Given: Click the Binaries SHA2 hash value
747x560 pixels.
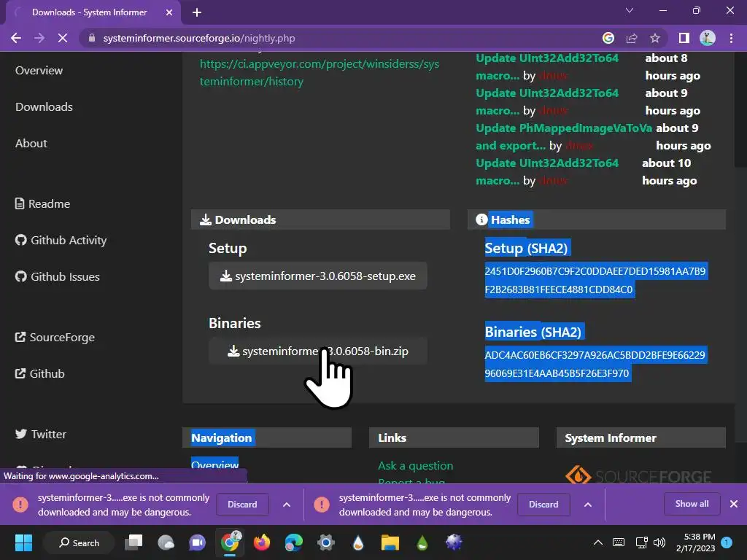Looking at the screenshot, I should 595,364.
